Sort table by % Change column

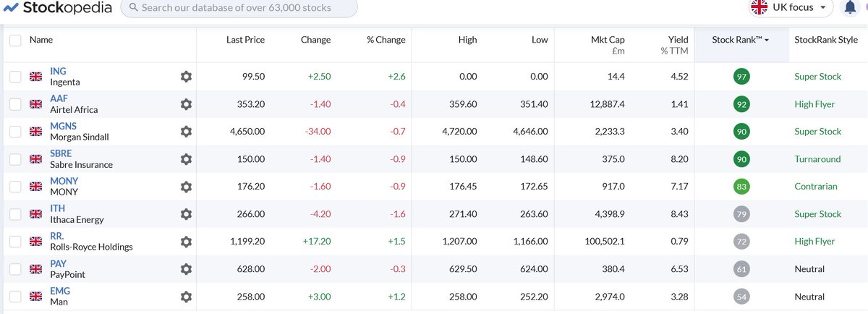pos(386,40)
